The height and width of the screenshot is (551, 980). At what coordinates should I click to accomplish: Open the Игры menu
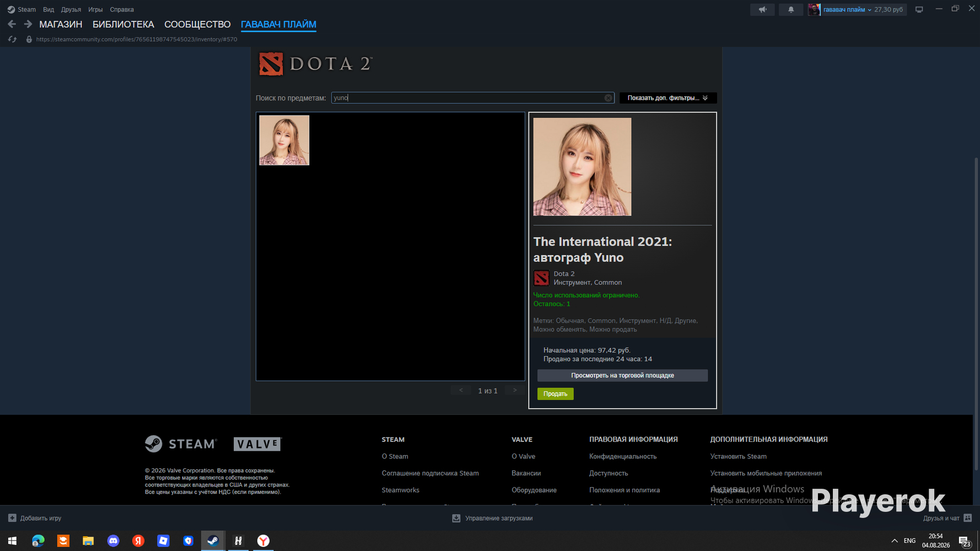coord(95,9)
